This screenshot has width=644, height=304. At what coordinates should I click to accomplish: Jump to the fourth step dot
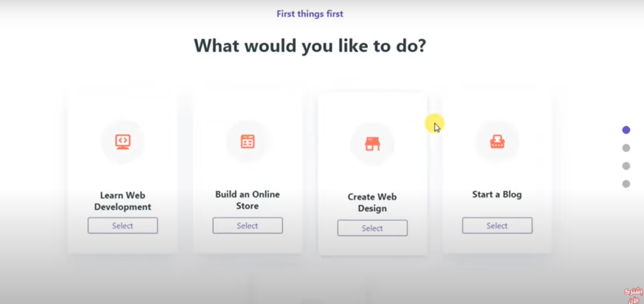click(x=626, y=184)
